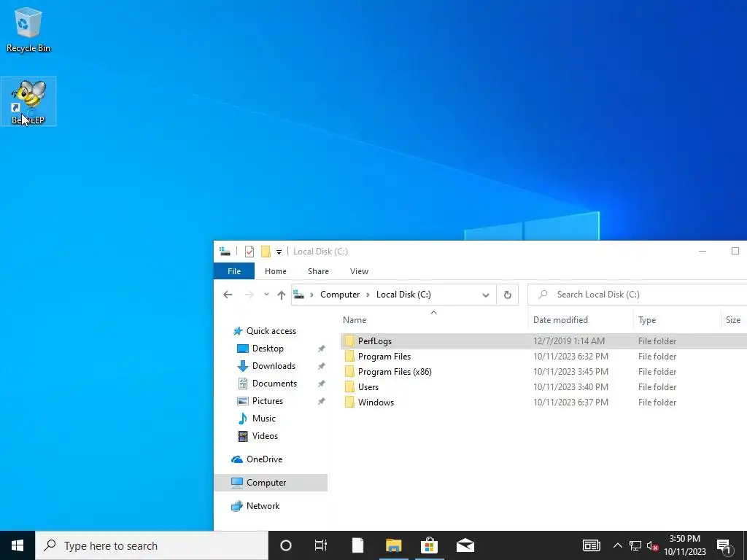
Task: Click File Explorer on the taskbar
Action: [x=393, y=545]
